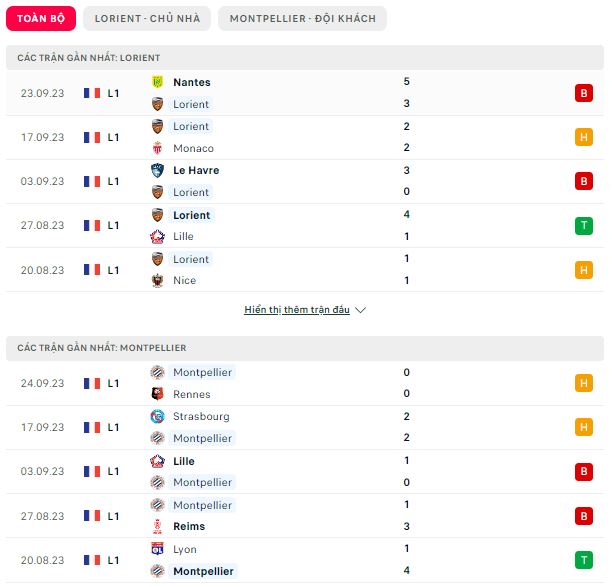
Task: Open the Lille team name in Montpellier section
Action: pos(184,461)
